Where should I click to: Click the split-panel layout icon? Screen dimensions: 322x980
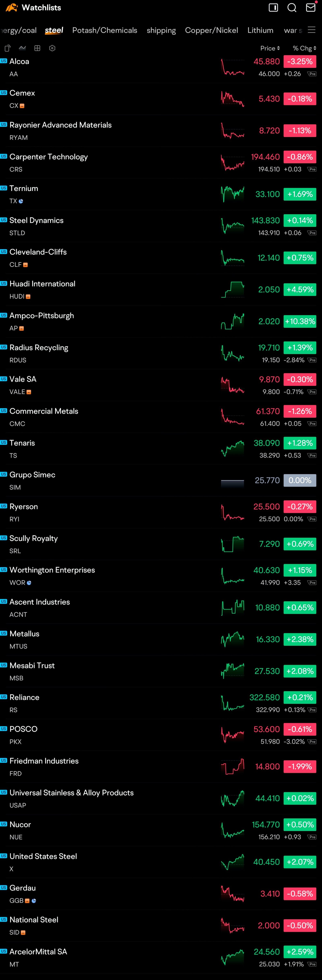273,8
